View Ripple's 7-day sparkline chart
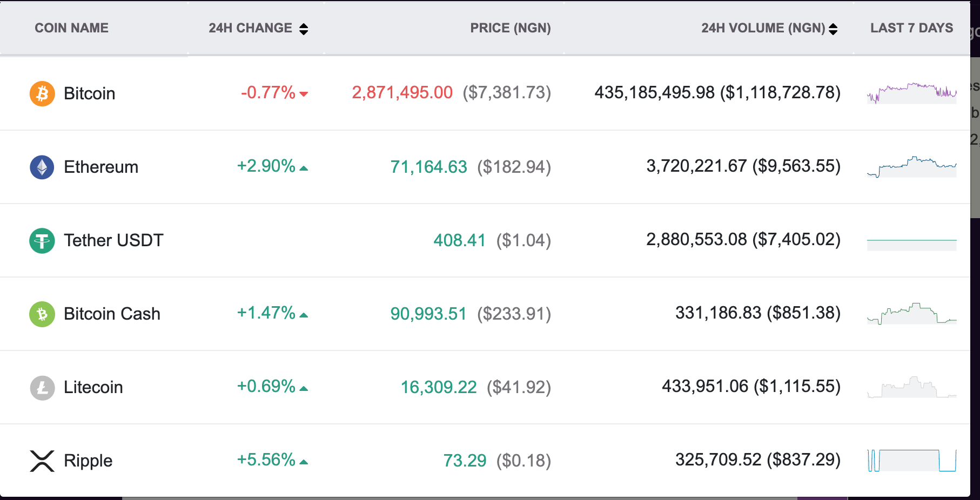 (x=911, y=461)
